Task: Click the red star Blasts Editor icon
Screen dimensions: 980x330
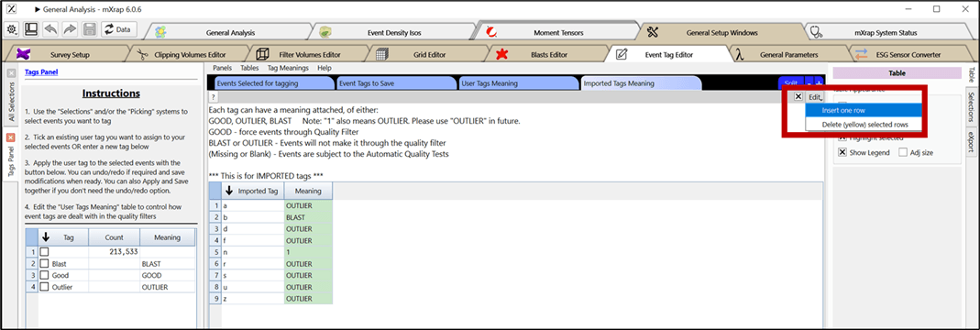Action: (501, 54)
